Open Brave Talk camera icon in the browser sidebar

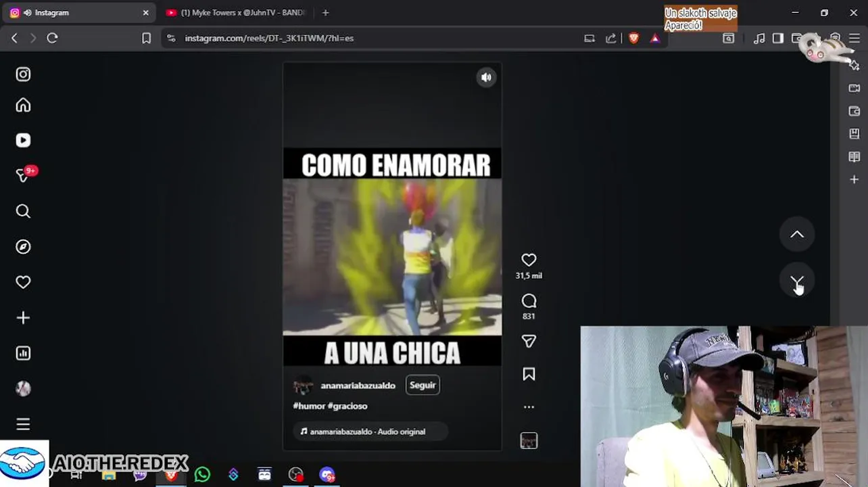(x=854, y=88)
